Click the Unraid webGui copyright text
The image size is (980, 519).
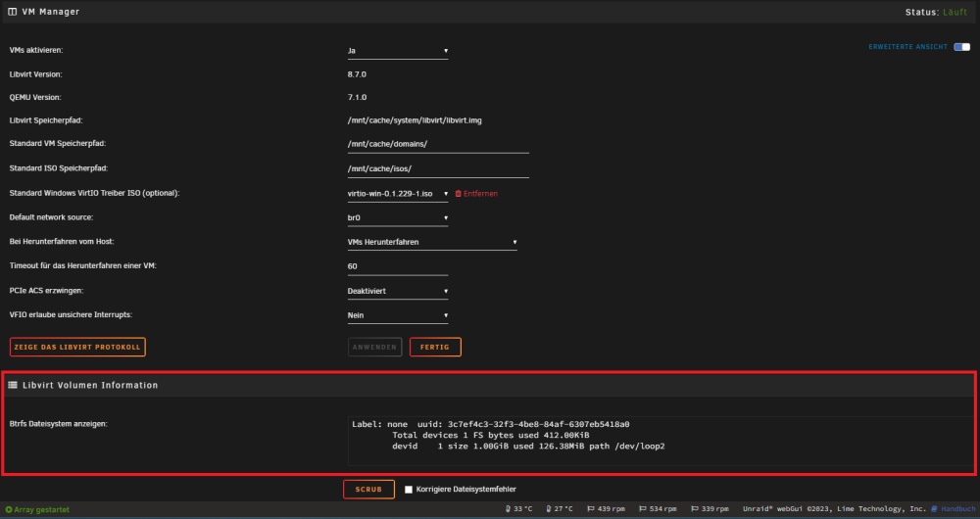(834, 509)
